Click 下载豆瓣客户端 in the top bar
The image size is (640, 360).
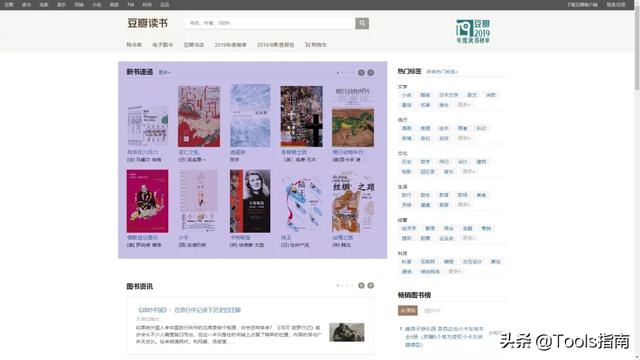[582, 4]
